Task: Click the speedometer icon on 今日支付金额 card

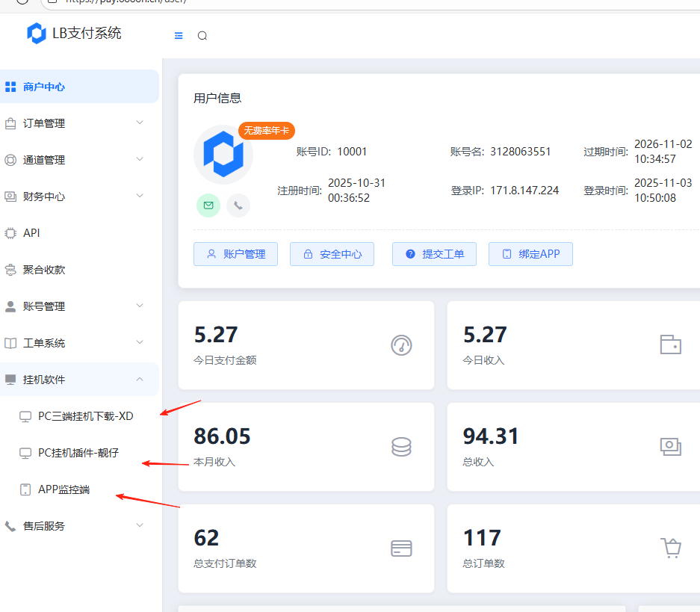Action: coord(401,346)
